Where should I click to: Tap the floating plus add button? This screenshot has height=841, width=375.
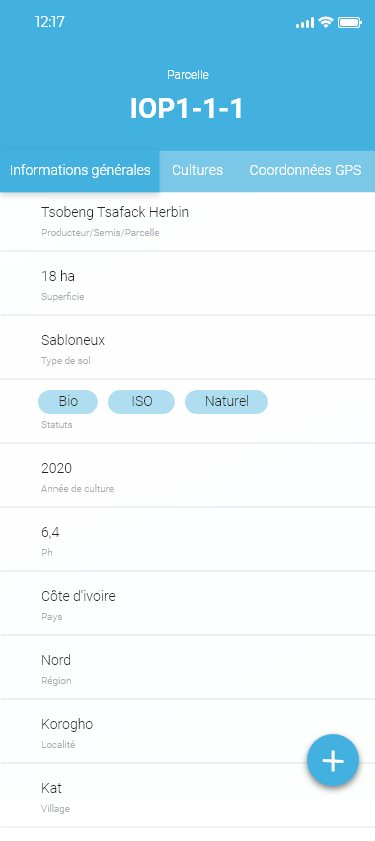(333, 760)
